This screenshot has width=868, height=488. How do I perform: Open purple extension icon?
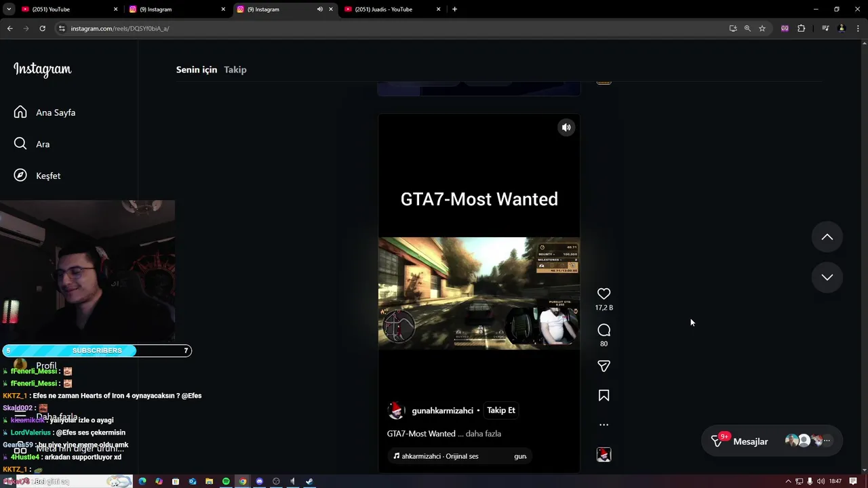pyautogui.click(x=785, y=28)
